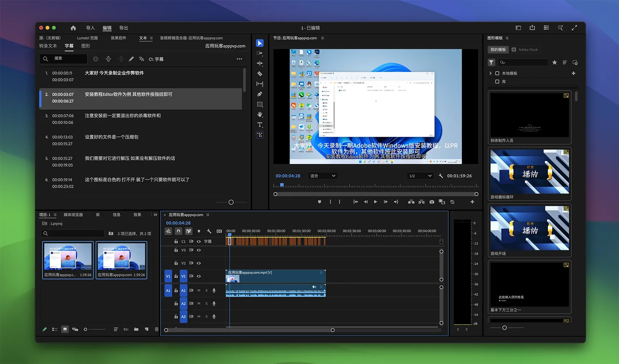The height and width of the screenshot is (364, 619).
Task: Select the Slip tool
Action: (260, 84)
